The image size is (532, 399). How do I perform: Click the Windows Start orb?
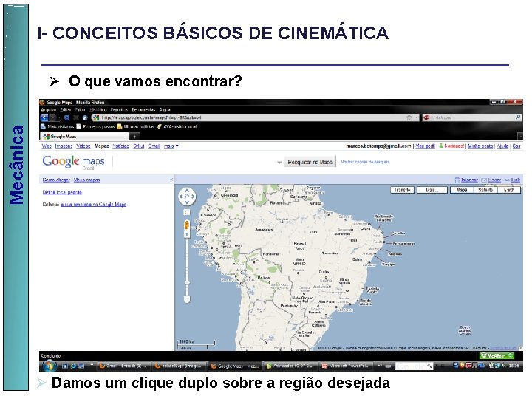[x=50, y=366]
